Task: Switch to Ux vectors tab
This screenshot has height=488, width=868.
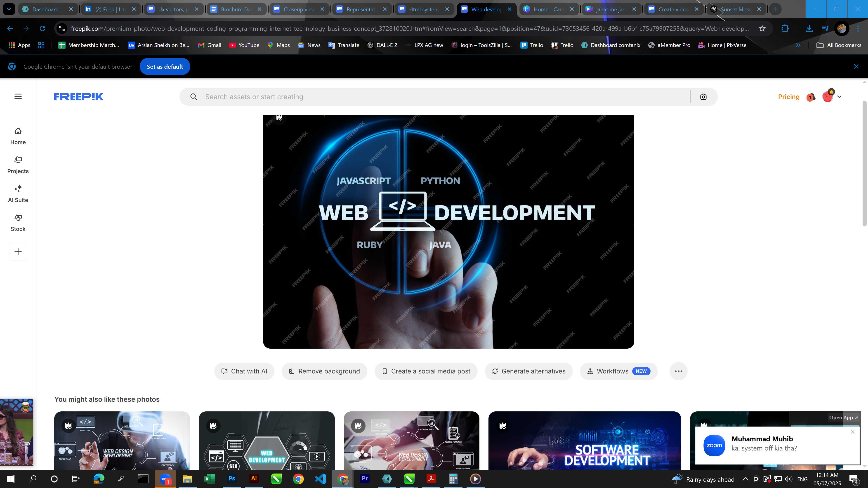Action: point(173,9)
